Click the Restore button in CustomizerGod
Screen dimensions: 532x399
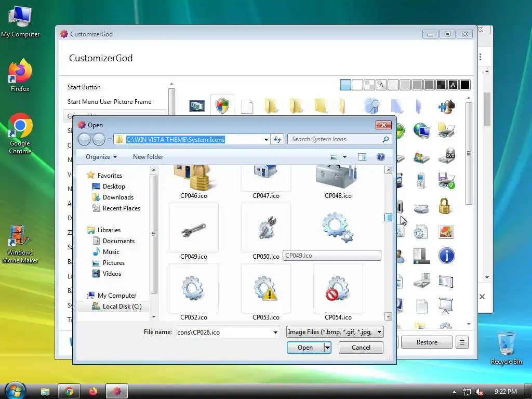427,342
